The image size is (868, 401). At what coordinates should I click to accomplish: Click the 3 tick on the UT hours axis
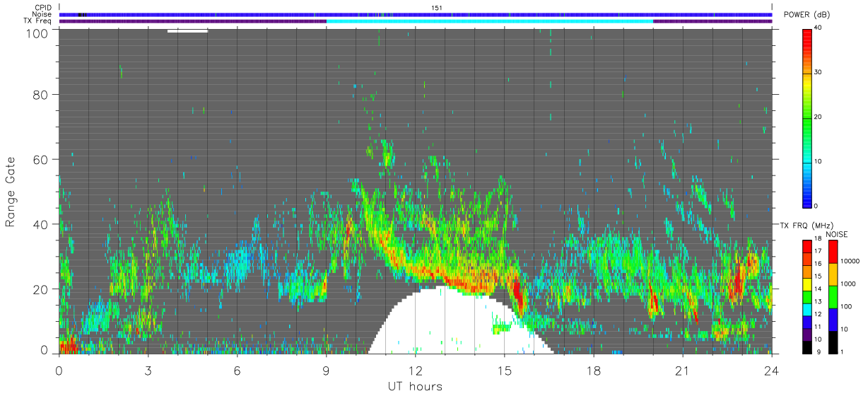point(148,370)
